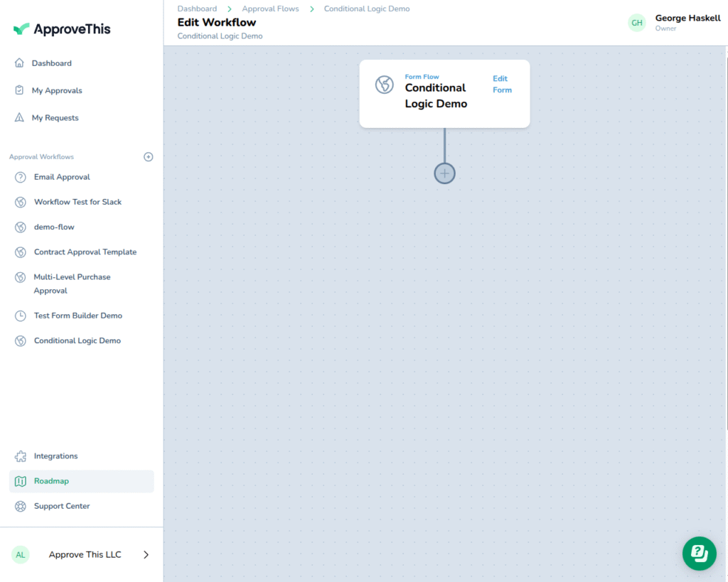Image resolution: width=728 pixels, height=582 pixels.
Task: Click the Email Approval question mark icon
Action: click(x=21, y=177)
